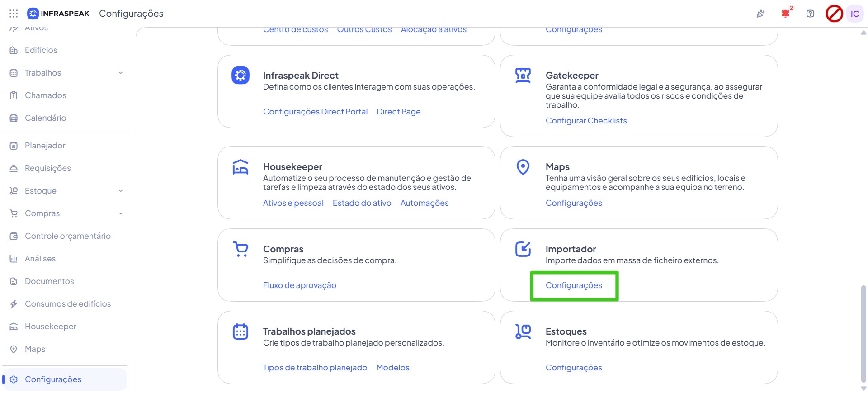Open Configurações under Importador card
Viewport: 868px width, 393px height.
tap(574, 285)
